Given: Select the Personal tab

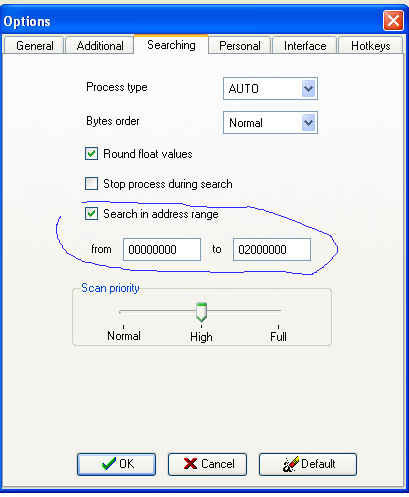Looking at the screenshot, I should pos(240,45).
